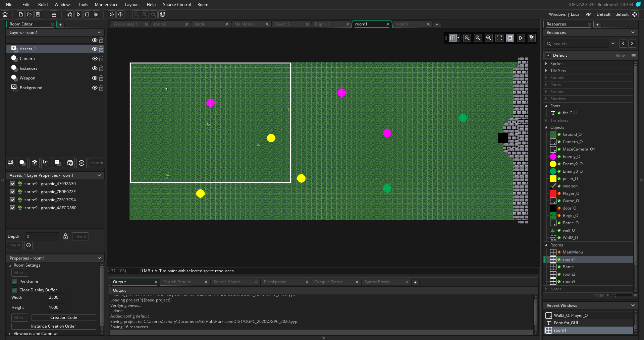Click the resource tree zoom slider

620,295
